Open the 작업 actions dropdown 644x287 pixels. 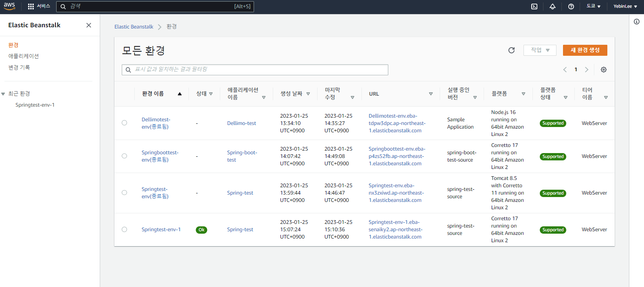click(x=540, y=50)
